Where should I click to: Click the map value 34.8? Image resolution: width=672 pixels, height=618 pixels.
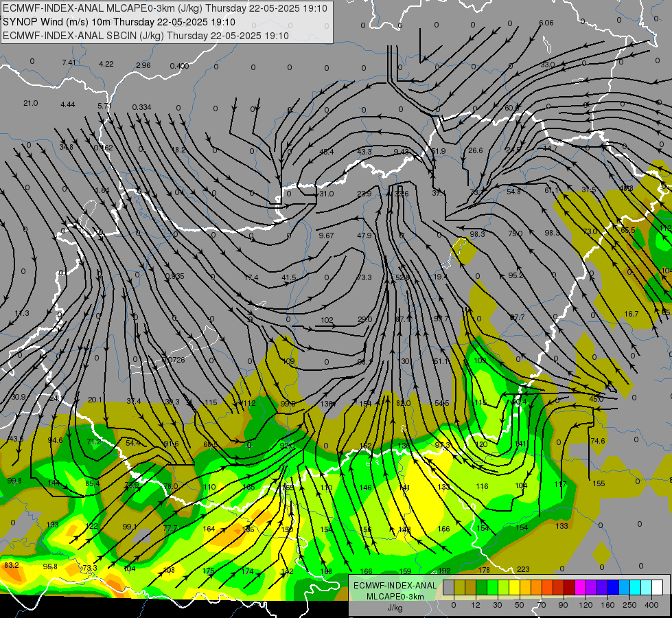click(67, 147)
